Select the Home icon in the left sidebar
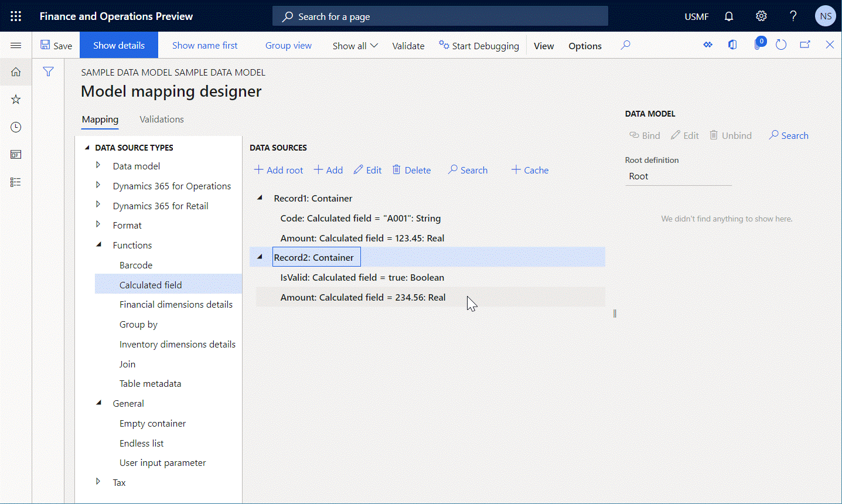The image size is (842, 504). coord(16,71)
